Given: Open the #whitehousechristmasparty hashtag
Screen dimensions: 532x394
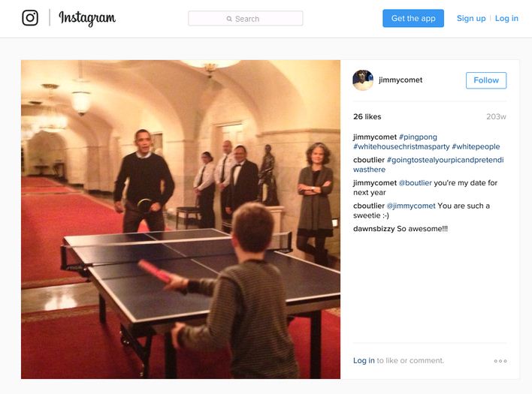Looking at the screenshot, I should pos(401,146).
